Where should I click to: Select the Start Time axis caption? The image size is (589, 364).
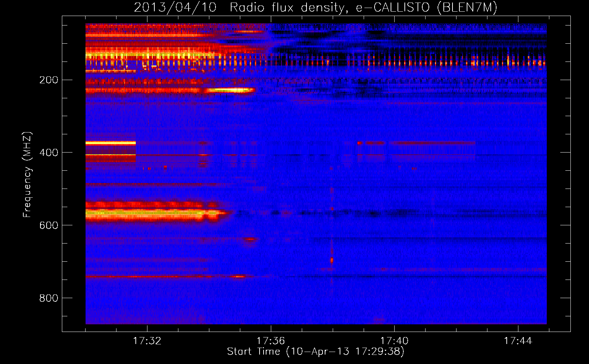tap(316, 352)
